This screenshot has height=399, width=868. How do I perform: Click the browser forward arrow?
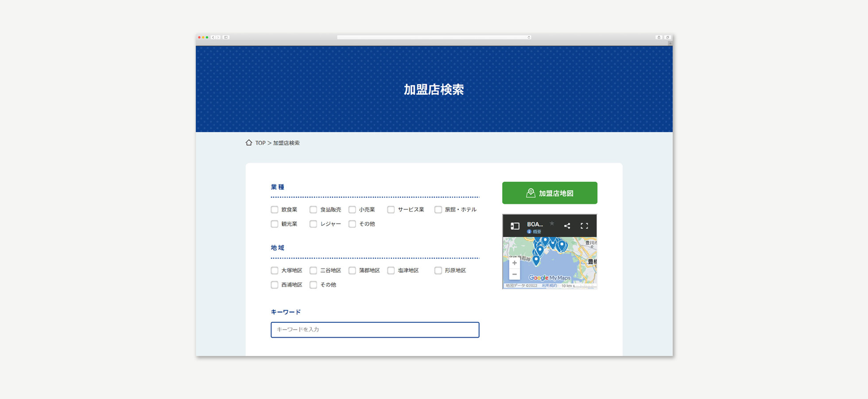pos(218,37)
